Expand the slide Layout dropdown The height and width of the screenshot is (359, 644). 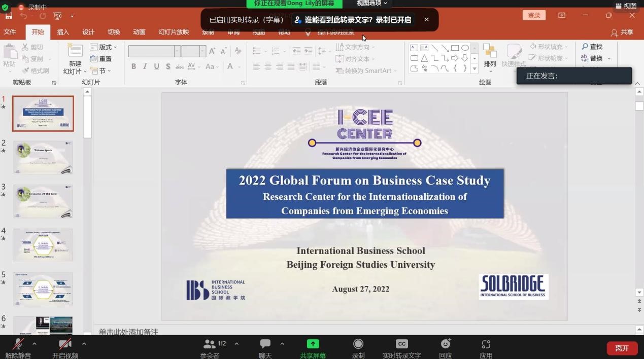point(104,47)
